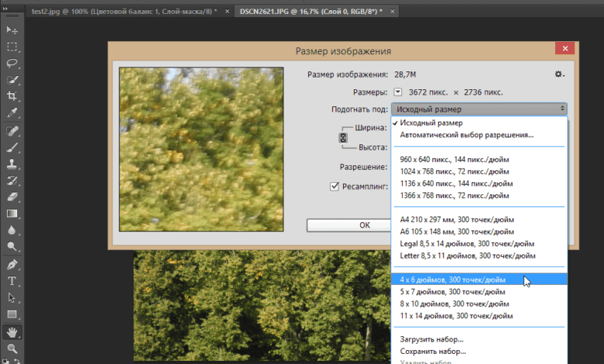Toggle the Ресамплинг checkbox

tap(335, 186)
